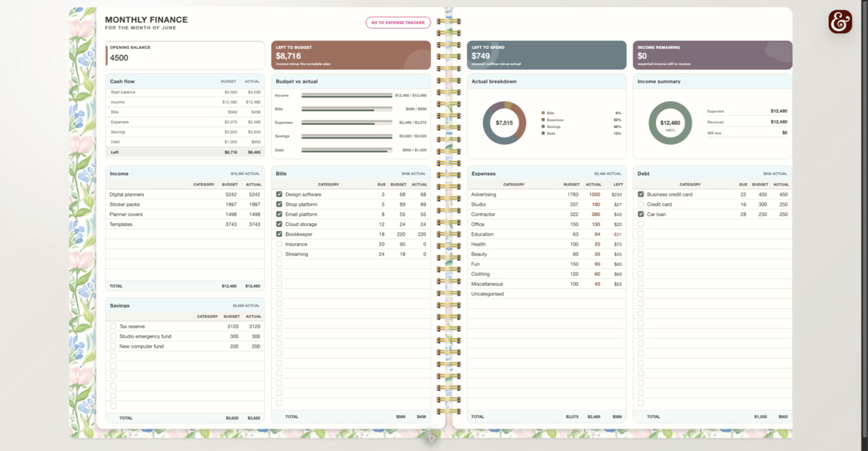Screen dimensions: 868x451
Task: Click the Left row in Cash flow
Action: [x=185, y=153]
